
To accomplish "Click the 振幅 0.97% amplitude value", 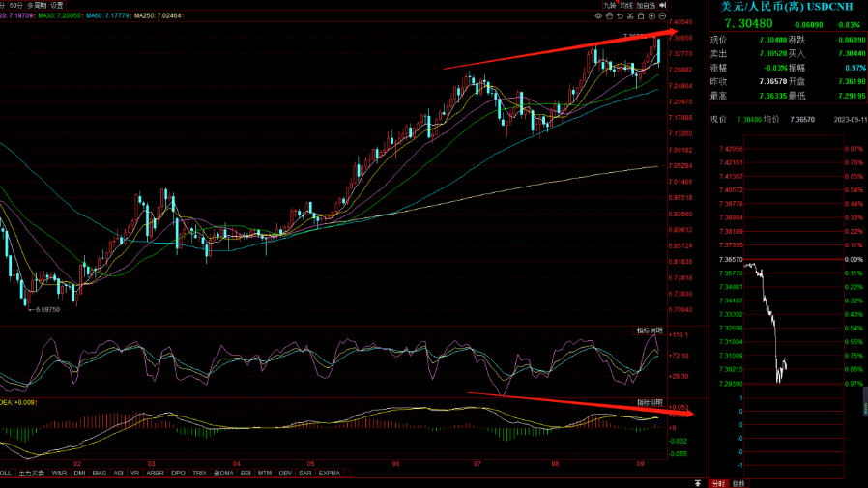I will click(855, 68).
